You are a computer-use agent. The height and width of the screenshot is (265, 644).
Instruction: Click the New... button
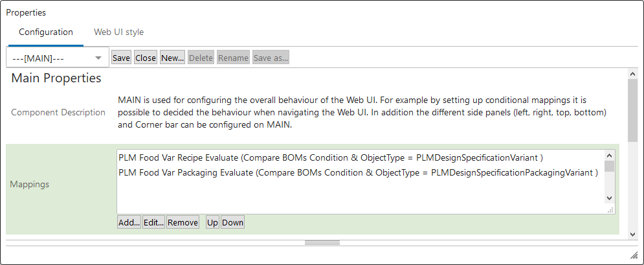pyautogui.click(x=173, y=58)
